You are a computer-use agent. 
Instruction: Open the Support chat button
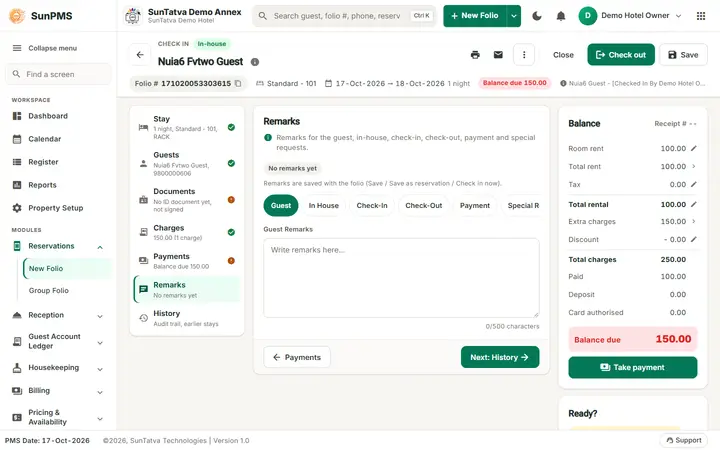coord(684,440)
